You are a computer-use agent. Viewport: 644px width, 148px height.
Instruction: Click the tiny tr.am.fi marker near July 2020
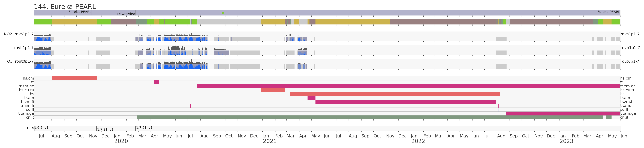tap(191, 106)
